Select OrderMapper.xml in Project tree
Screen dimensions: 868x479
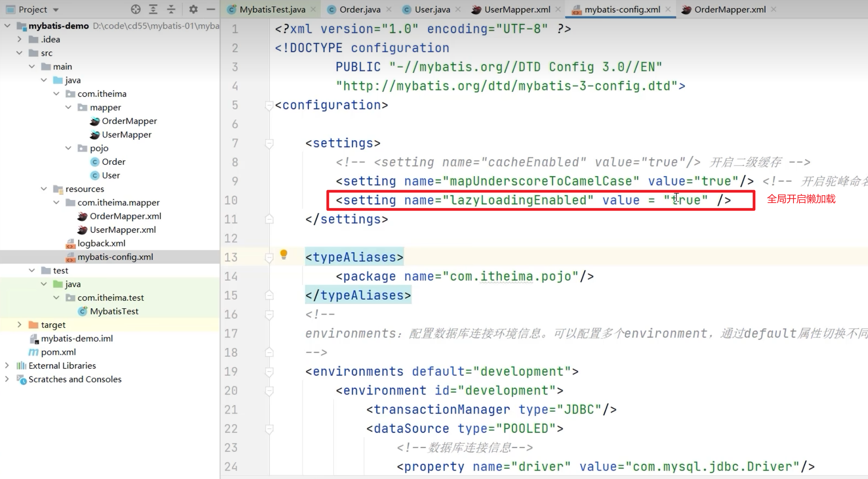(x=125, y=216)
